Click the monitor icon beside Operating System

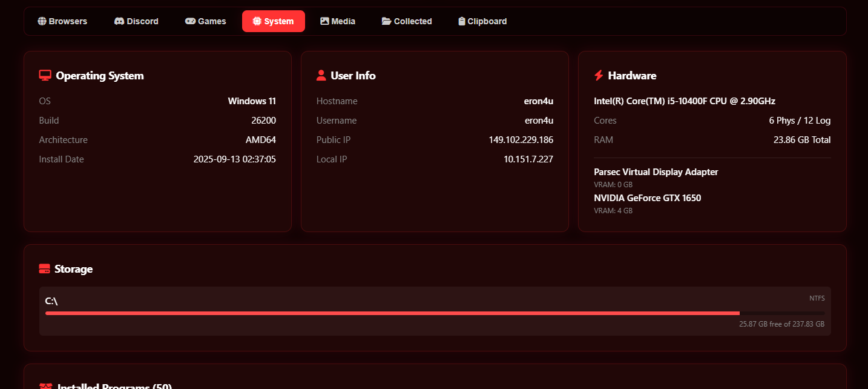point(45,76)
